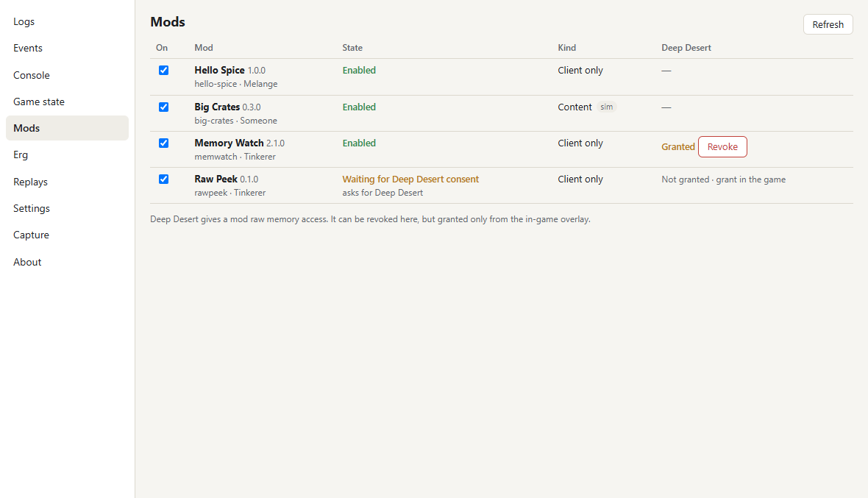Click the 'Granted' status text

[x=678, y=146]
